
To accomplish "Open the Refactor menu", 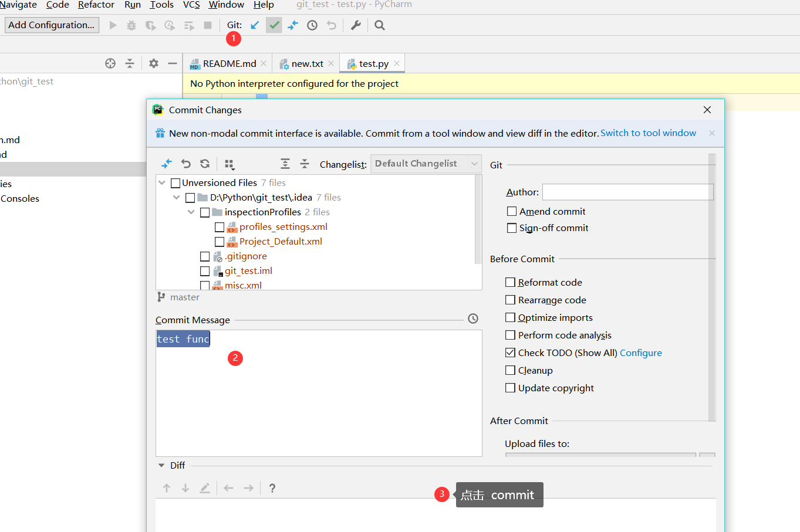I will [96, 5].
